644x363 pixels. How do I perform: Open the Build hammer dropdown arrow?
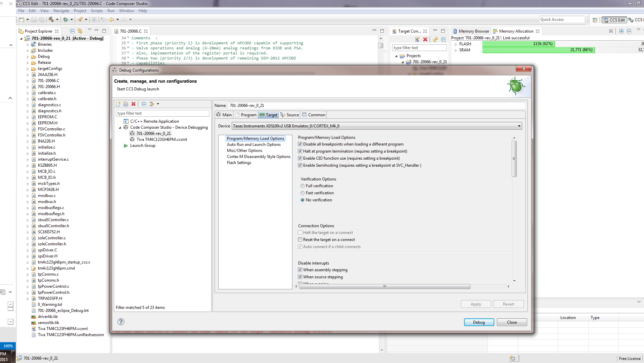(57, 19)
